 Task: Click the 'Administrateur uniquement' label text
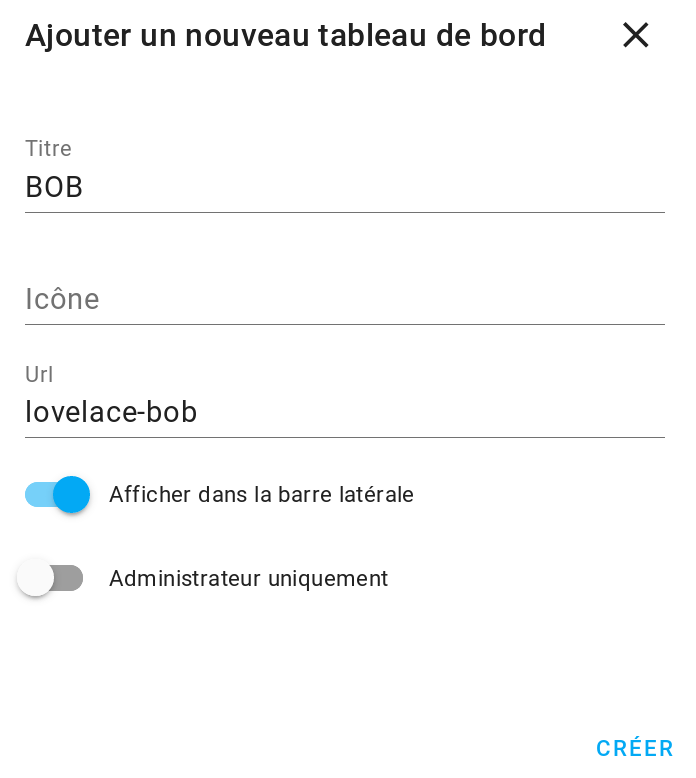pos(249,579)
